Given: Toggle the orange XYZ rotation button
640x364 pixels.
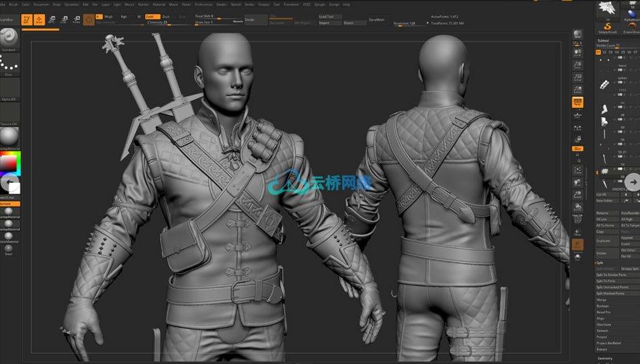Looking at the screenshot, I should pos(577,149).
